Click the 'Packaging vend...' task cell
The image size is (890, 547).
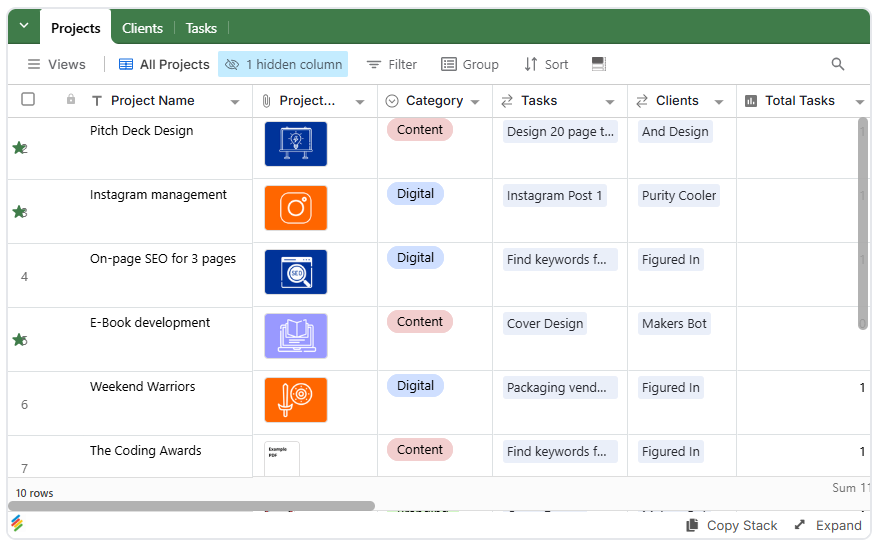click(560, 388)
